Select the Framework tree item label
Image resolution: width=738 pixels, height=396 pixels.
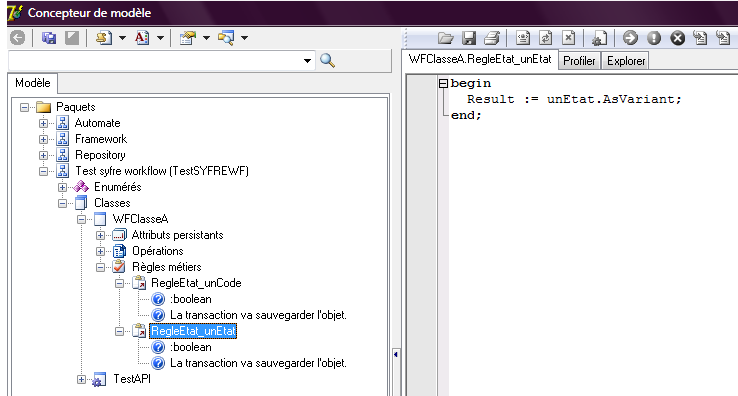click(x=101, y=139)
